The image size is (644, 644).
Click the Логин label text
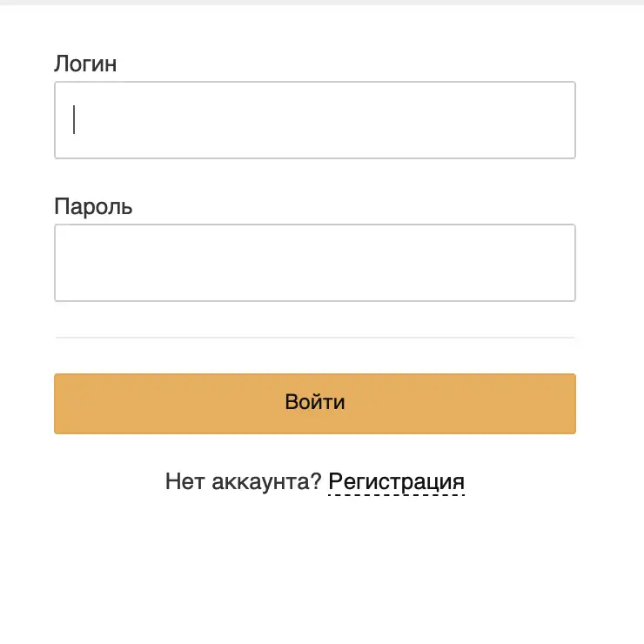[x=85, y=64]
